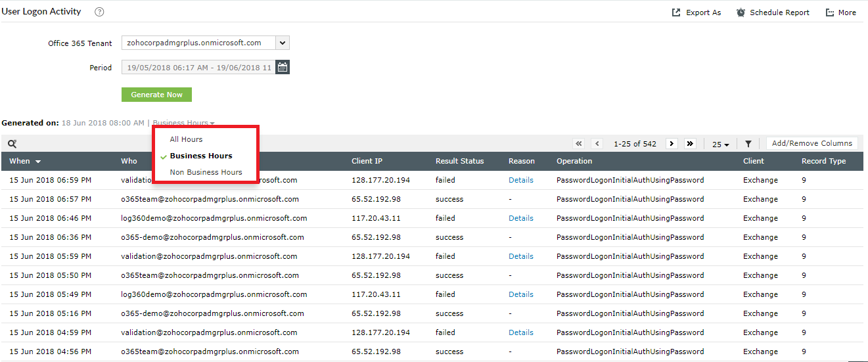The width and height of the screenshot is (868, 362).
Task: Choose Non Business Hours option
Action: pos(206,172)
